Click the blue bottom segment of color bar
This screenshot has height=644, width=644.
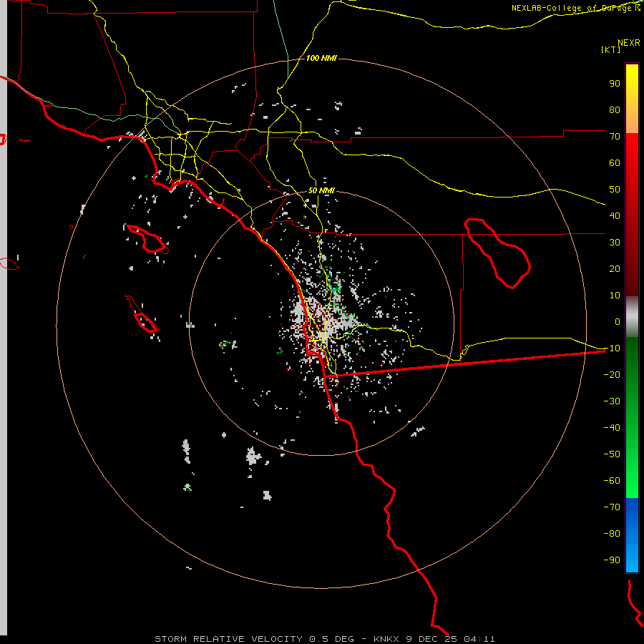(632, 535)
